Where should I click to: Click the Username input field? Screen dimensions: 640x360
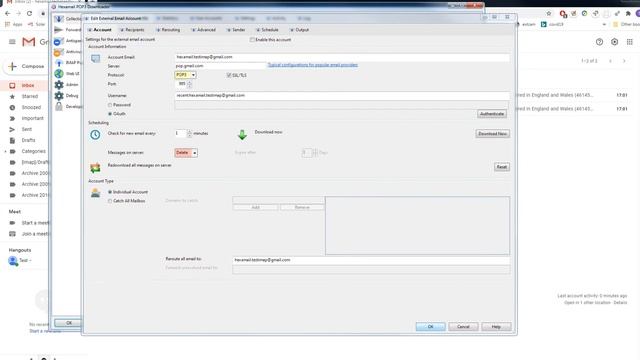click(342, 96)
